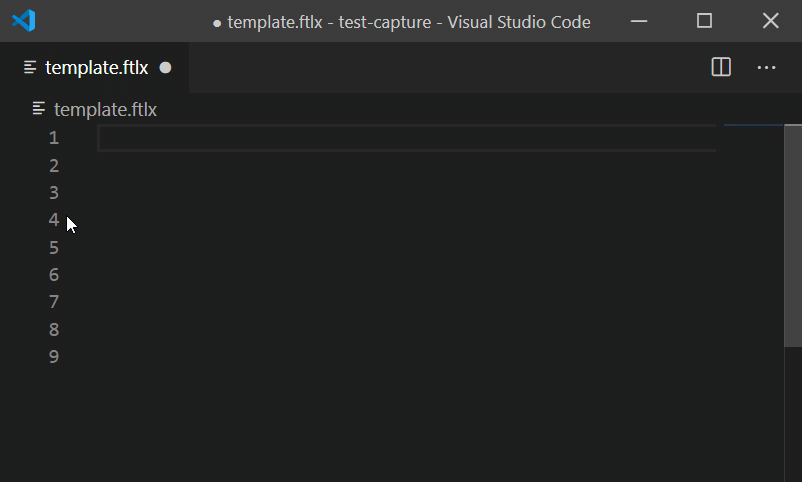Select the template.ftlx editor tab
The image size is (802, 482).
pyautogui.click(x=95, y=68)
